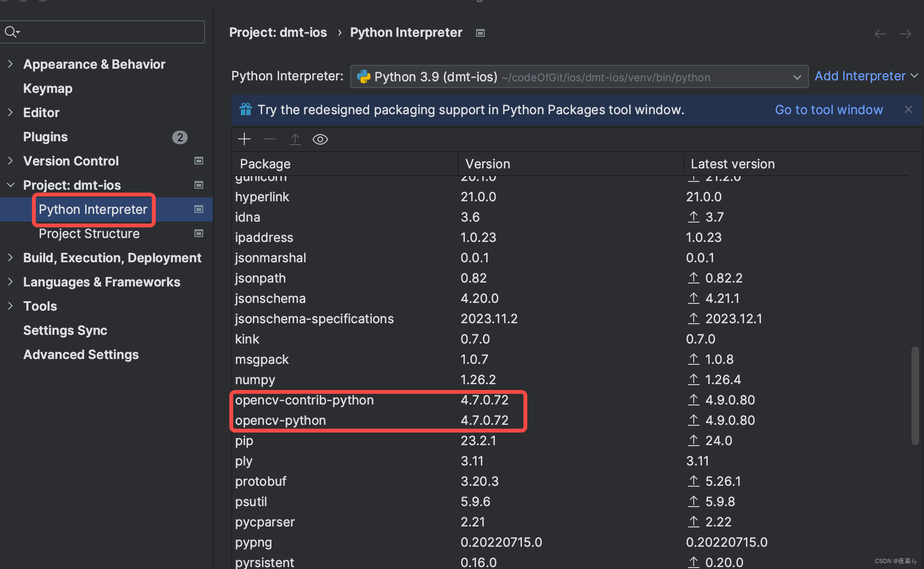The width and height of the screenshot is (924, 569).
Task: Select Project Structure in the sidebar
Action: [89, 234]
